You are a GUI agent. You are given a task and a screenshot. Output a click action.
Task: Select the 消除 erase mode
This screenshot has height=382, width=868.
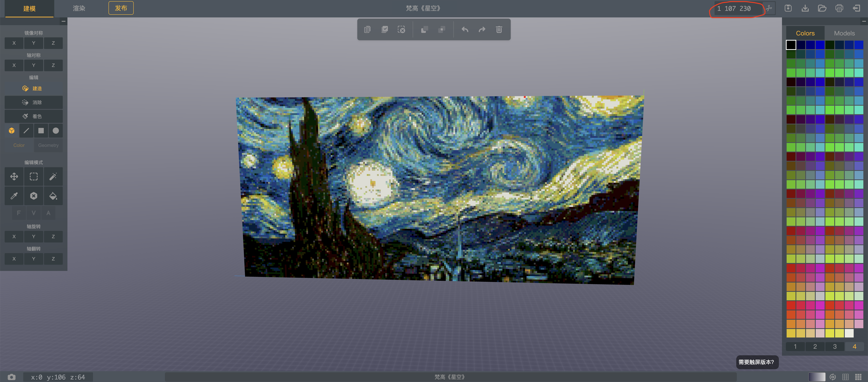[x=34, y=102]
